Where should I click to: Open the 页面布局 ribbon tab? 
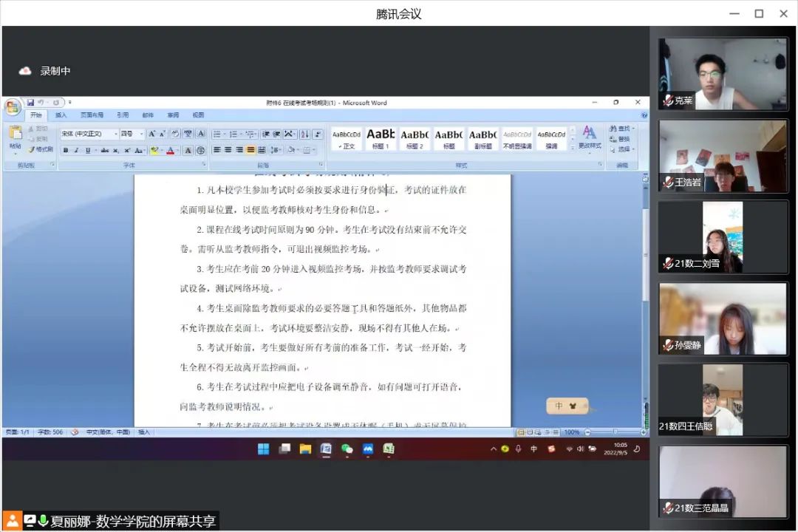point(92,115)
